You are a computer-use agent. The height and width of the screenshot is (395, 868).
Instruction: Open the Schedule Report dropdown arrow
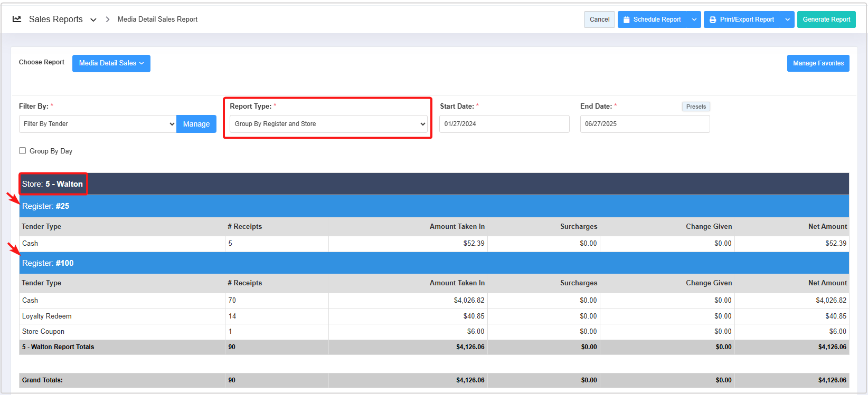[694, 20]
